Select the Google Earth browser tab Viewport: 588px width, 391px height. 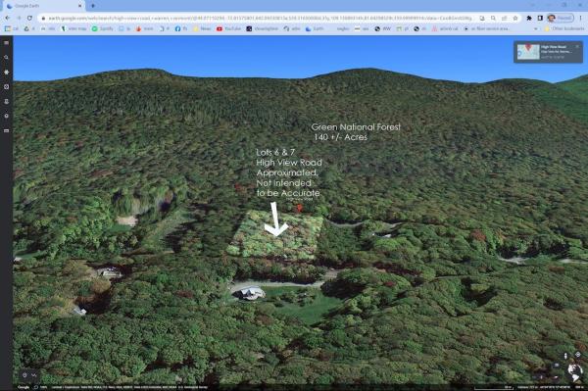pyautogui.click(x=44, y=6)
